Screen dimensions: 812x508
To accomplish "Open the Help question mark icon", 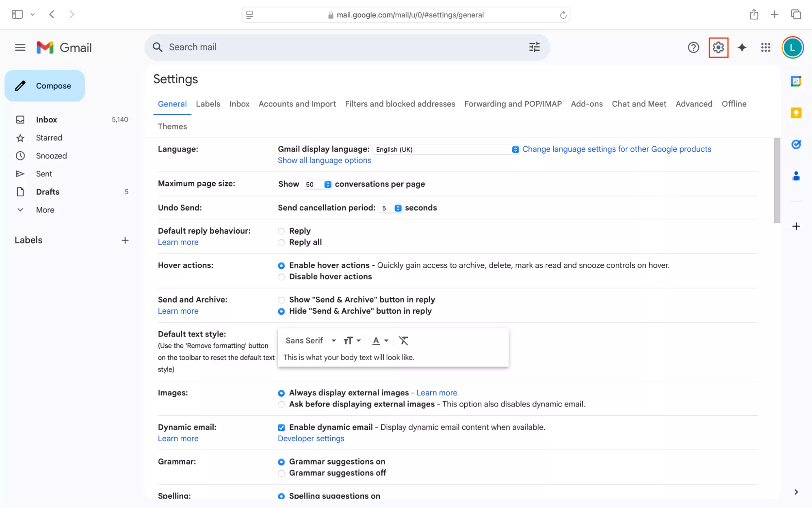I will pos(693,48).
